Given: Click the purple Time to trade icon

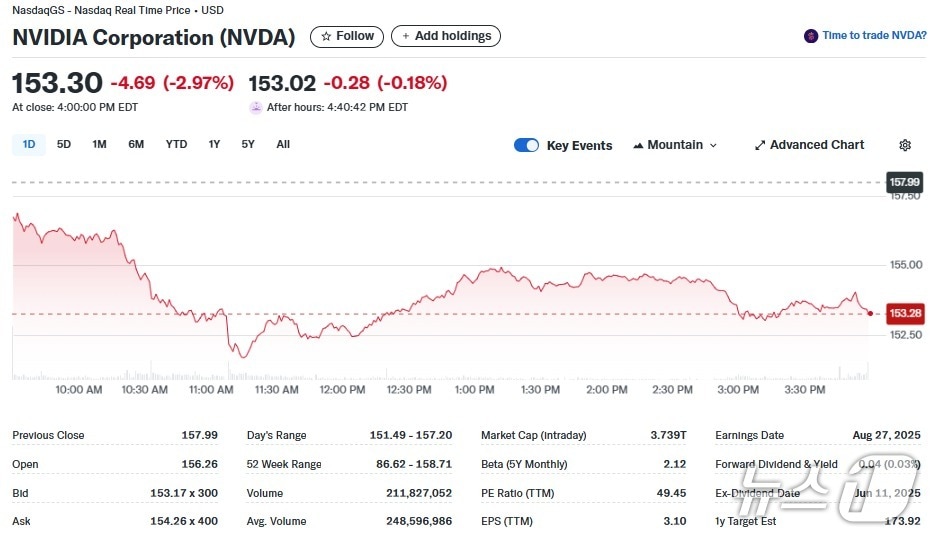Looking at the screenshot, I should click(x=811, y=36).
